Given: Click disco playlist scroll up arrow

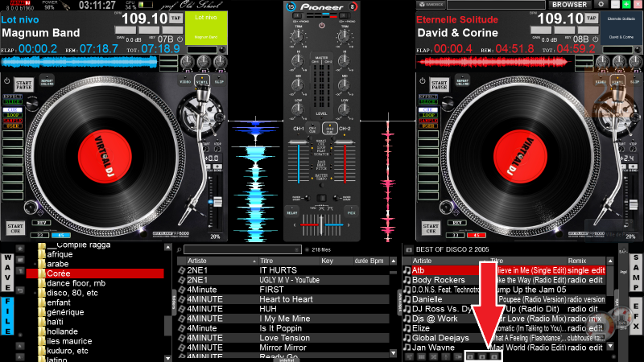Looking at the screenshot, I should pos(610,261).
